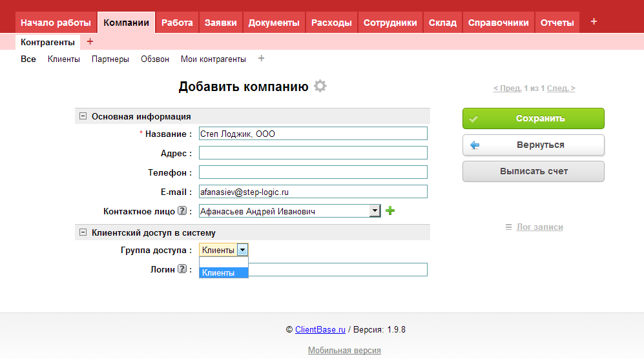The width and height of the screenshot is (644, 359).
Task: Open the Контактное лицо dropdown
Action: (x=375, y=211)
